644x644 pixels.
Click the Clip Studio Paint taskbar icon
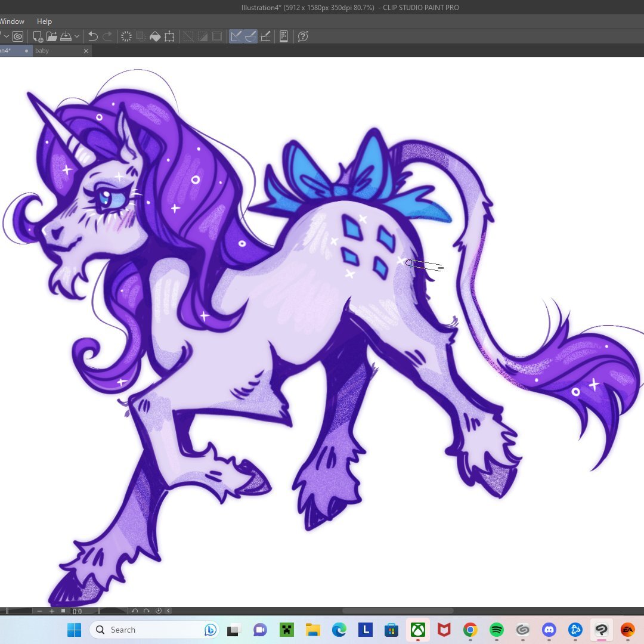click(602, 630)
